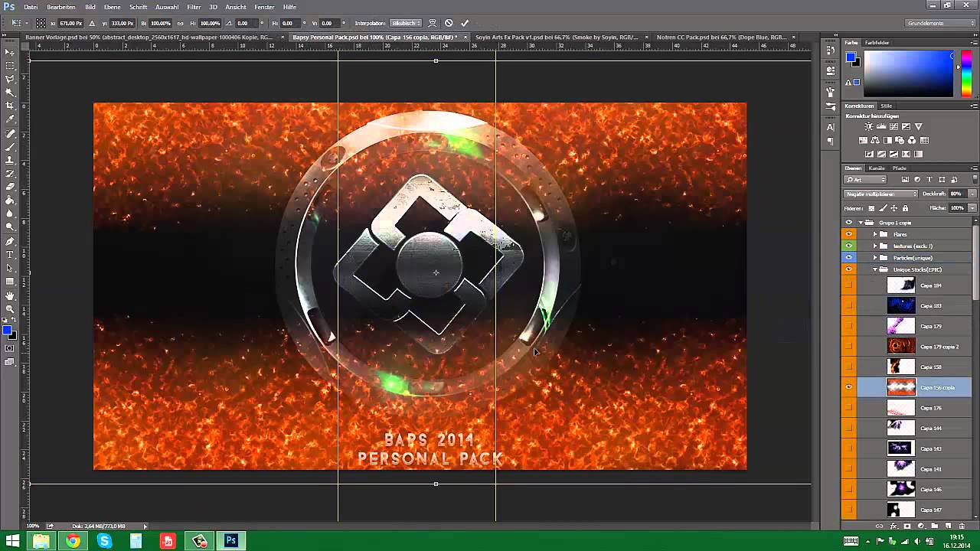Hide the Flares group
This screenshot has width=980, height=551.
click(848, 234)
